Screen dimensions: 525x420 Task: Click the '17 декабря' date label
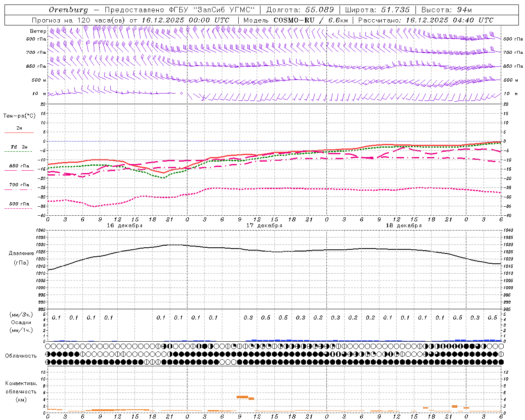pyautogui.click(x=264, y=226)
